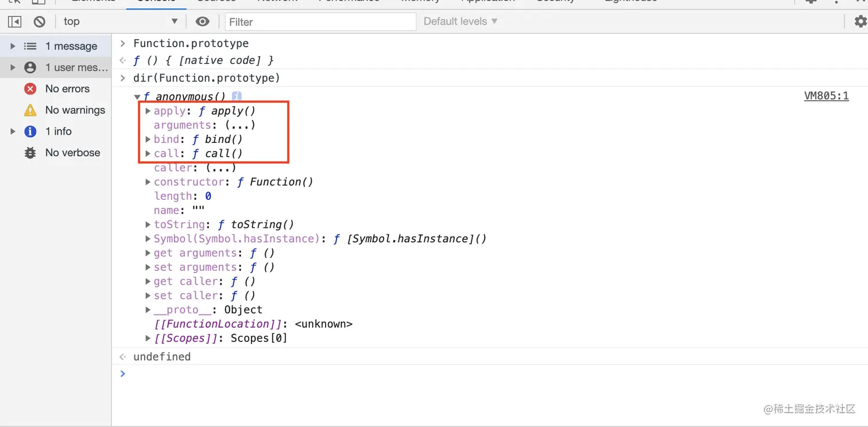This screenshot has height=427, width=868.
Task: Expand the 'get caller' accessor
Action: (x=148, y=281)
